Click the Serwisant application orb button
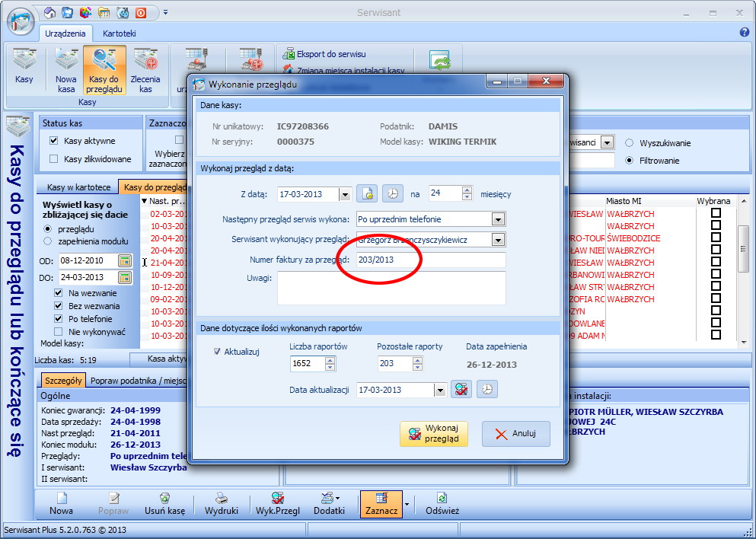The height and width of the screenshot is (539, 756). 21,22
